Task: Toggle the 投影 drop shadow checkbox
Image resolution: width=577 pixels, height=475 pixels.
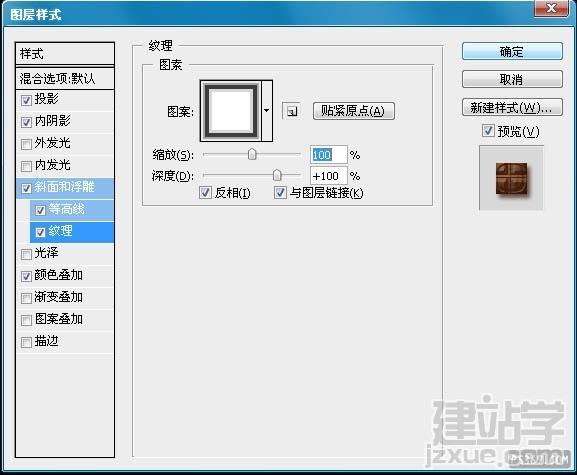Action: 26,100
